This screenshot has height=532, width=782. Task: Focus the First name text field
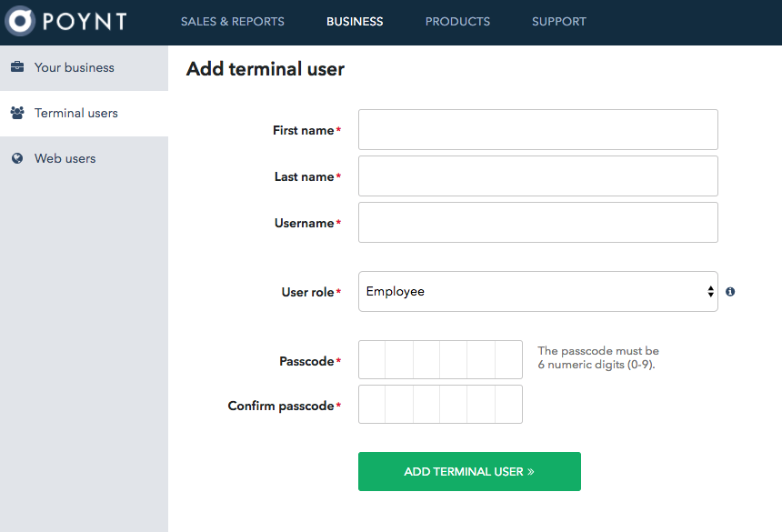click(537, 130)
